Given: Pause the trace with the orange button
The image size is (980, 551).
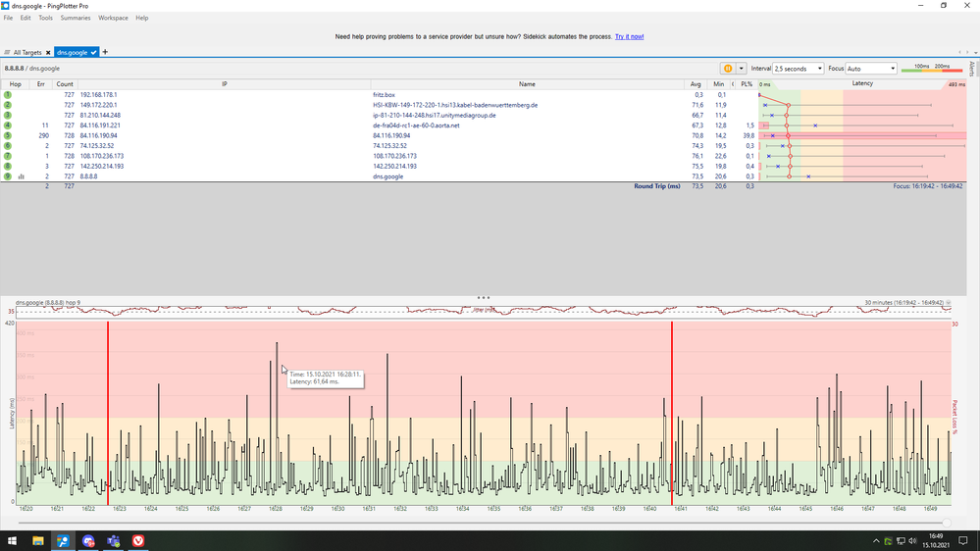Looking at the screenshot, I should click(728, 69).
